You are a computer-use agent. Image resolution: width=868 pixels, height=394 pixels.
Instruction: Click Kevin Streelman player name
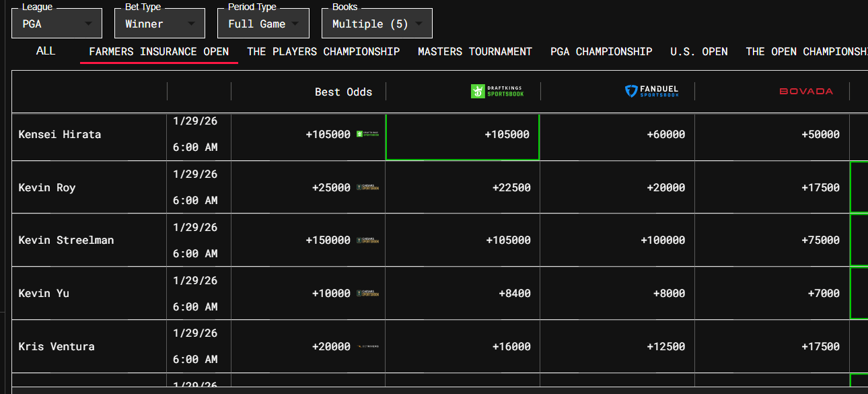click(x=66, y=240)
